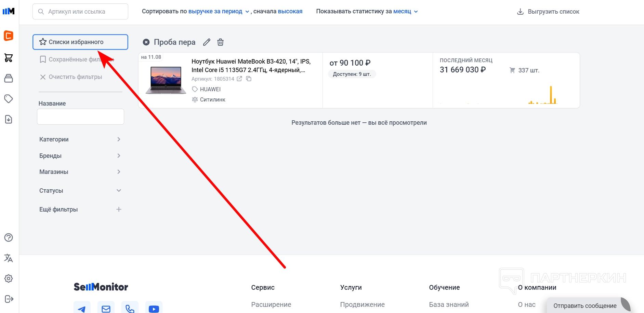Delete the list with the trash icon
This screenshot has height=313, width=644.
click(221, 42)
